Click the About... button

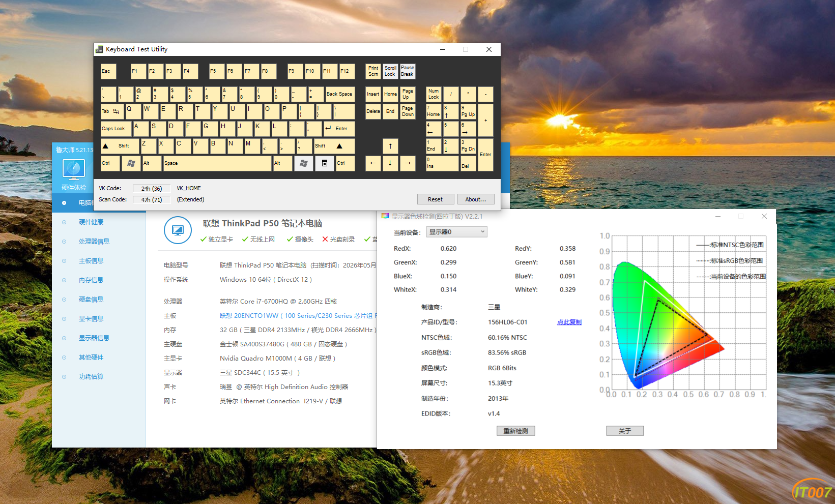click(475, 199)
